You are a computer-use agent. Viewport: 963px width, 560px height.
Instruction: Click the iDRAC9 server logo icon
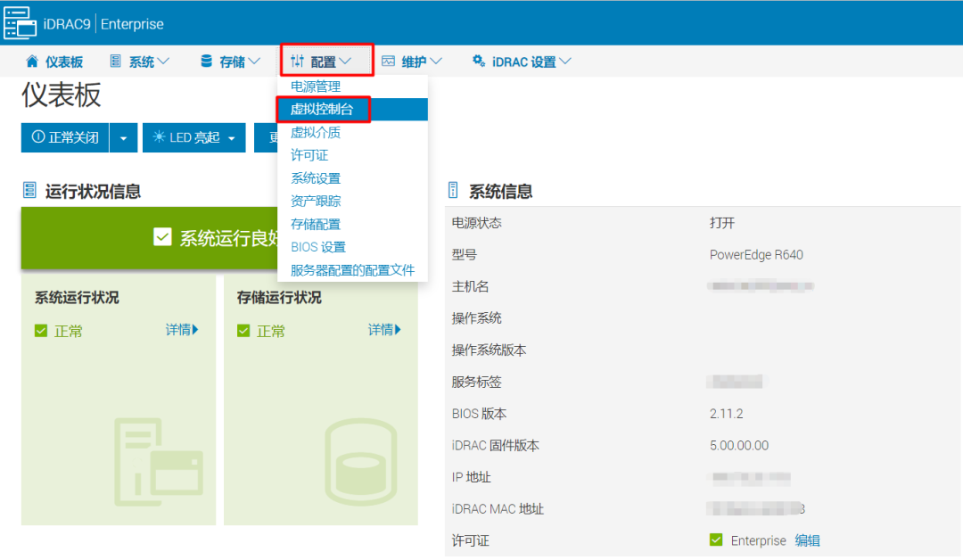click(x=20, y=23)
